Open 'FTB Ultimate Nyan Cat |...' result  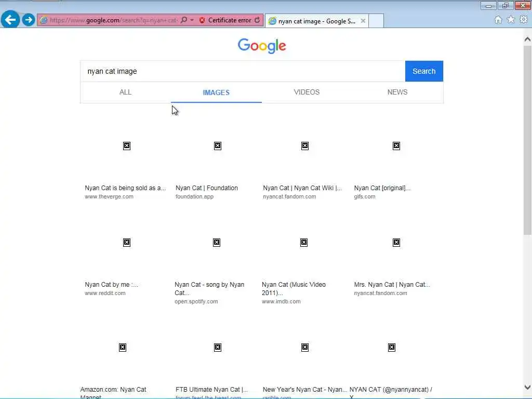(x=211, y=390)
